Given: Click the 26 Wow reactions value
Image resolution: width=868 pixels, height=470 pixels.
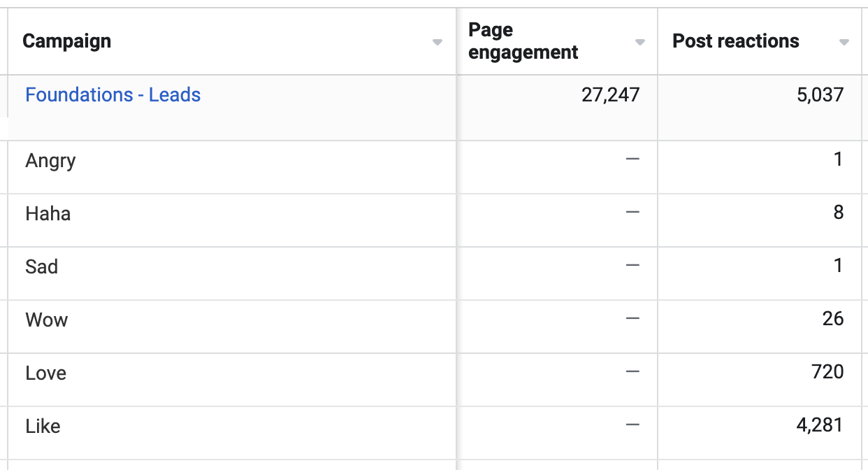Looking at the screenshot, I should tap(833, 319).
